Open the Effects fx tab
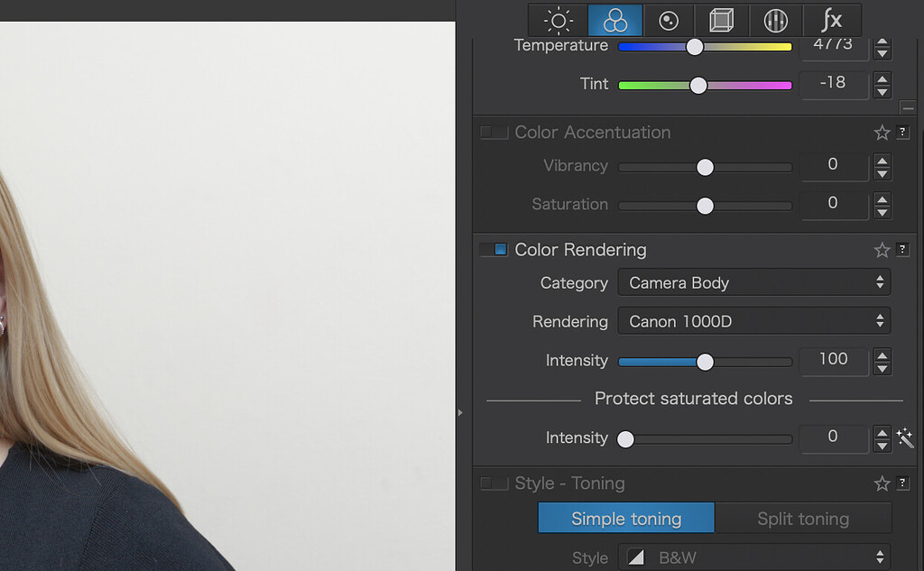Screen dimensions: 924x571 coord(831,21)
